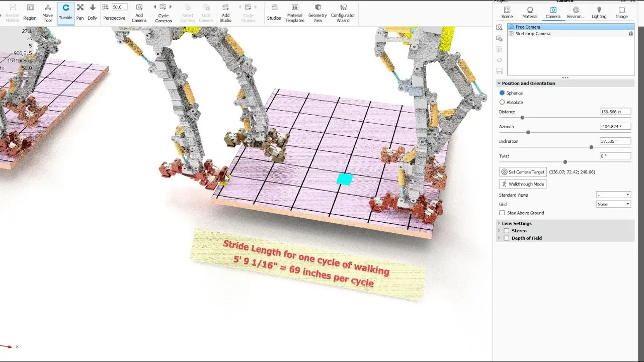
Task: Collapse Position and Orientation section
Action: coord(499,83)
